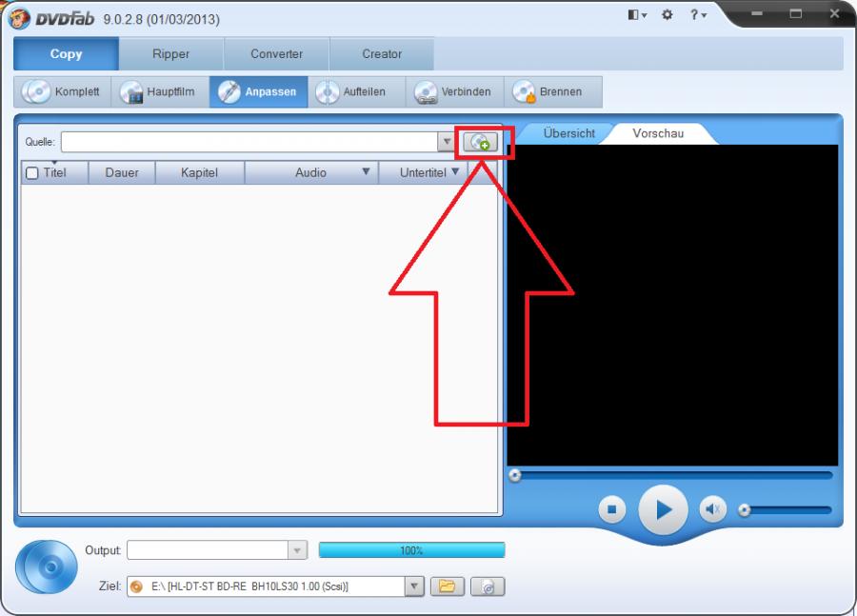Switch to the Copy tab

(66, 53)
